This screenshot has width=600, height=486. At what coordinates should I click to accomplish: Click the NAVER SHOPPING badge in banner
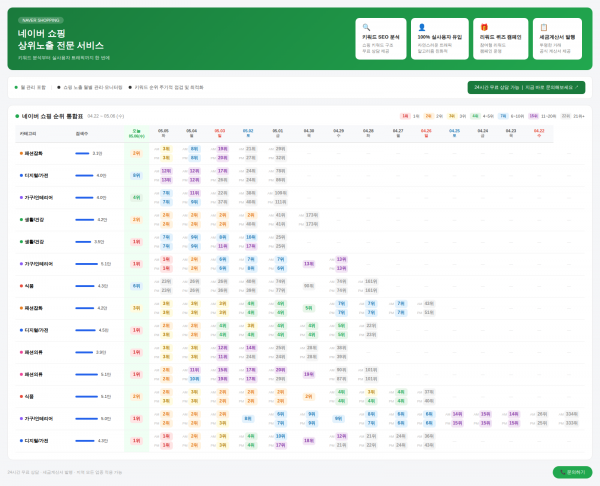(41, 20)
